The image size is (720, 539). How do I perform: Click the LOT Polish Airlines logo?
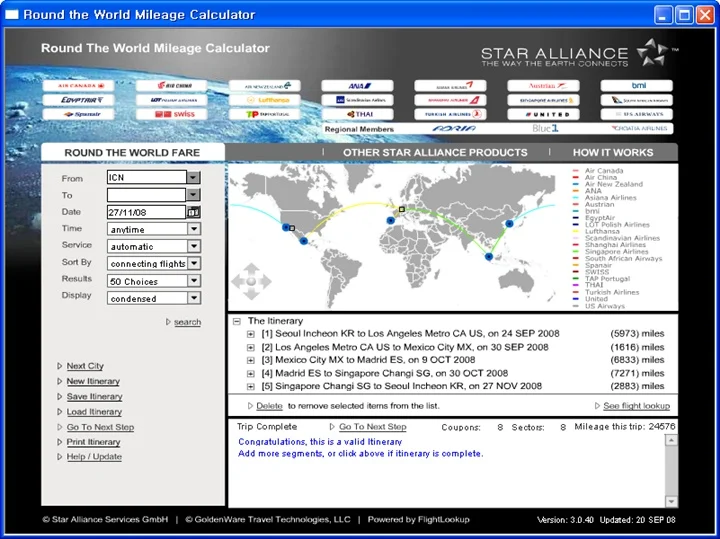click(172, 100)
